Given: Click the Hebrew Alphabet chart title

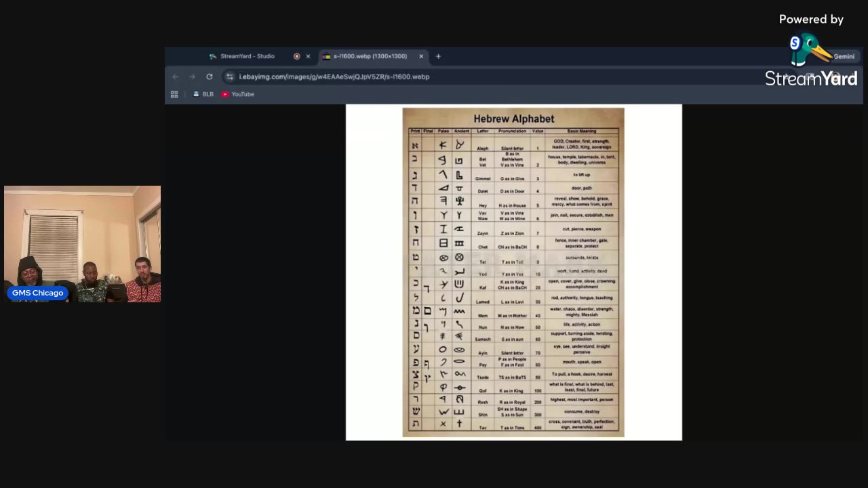Looking at the screenshot, I should click(513, 119).
